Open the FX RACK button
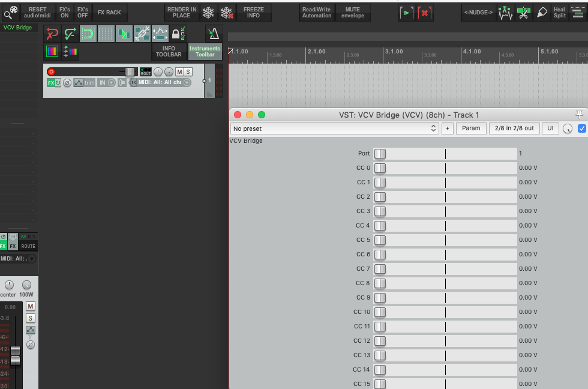 (109, 13)
